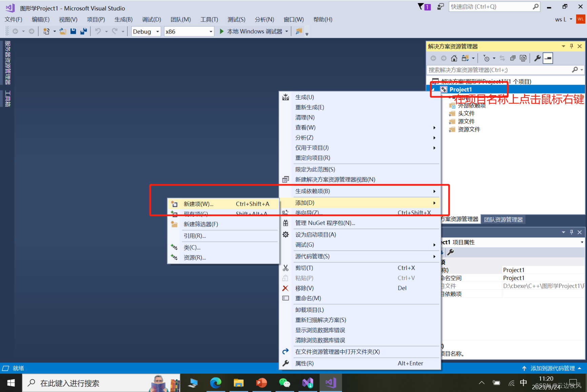587x392 pixels.
Task: Click the search magnifier in Solution Explorer
Action: (x=575, y=70)
